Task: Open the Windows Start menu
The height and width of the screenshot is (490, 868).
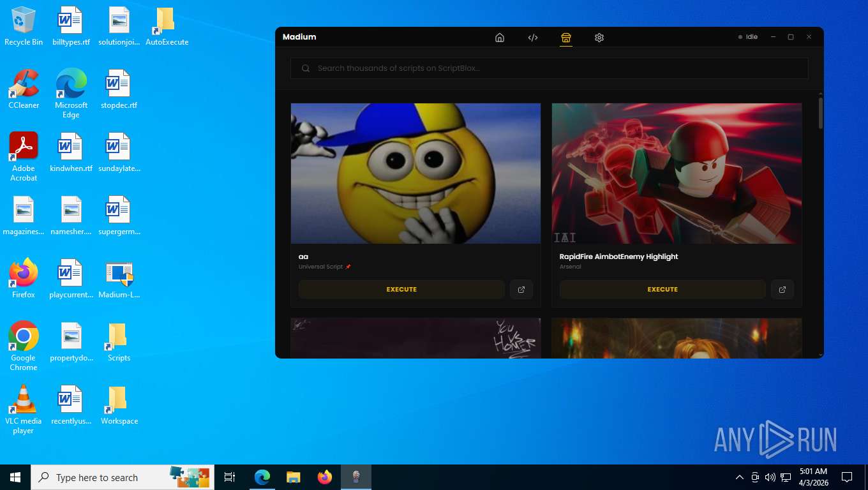Action: click(x=15, y=477)
